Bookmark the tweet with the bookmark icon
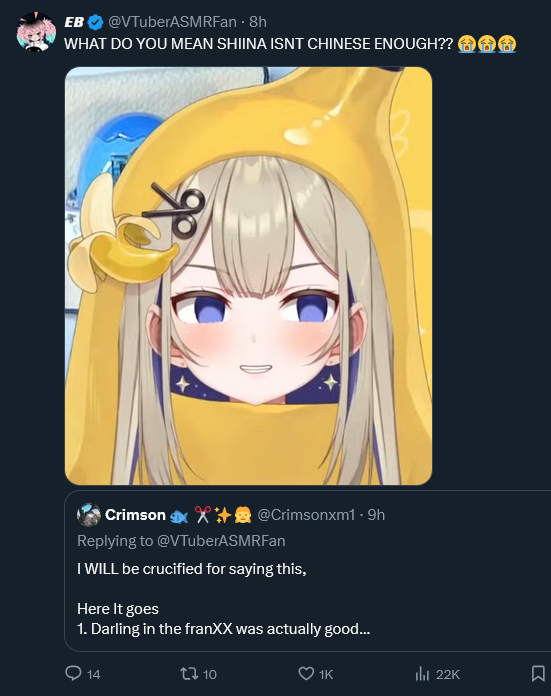Image resolution: width=551 pixels, height=696 pixels. click(x=538, y=674)
